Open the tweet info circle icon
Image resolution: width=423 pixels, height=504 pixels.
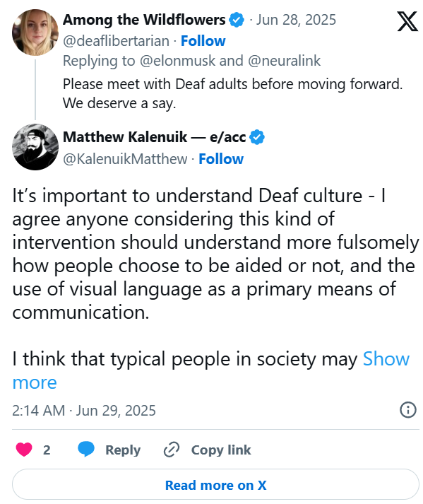(408, 410)
